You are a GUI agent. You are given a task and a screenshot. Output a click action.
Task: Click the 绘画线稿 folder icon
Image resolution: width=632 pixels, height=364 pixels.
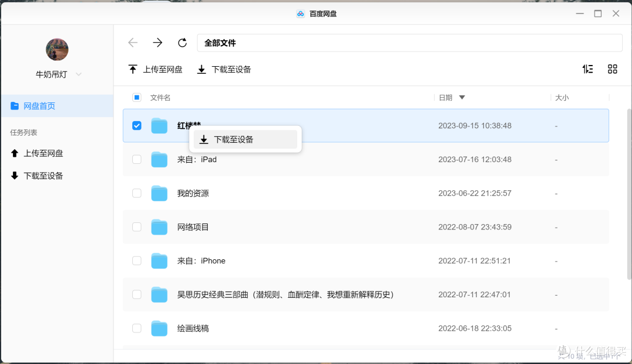pyautogui.click(x=159, y=328)
